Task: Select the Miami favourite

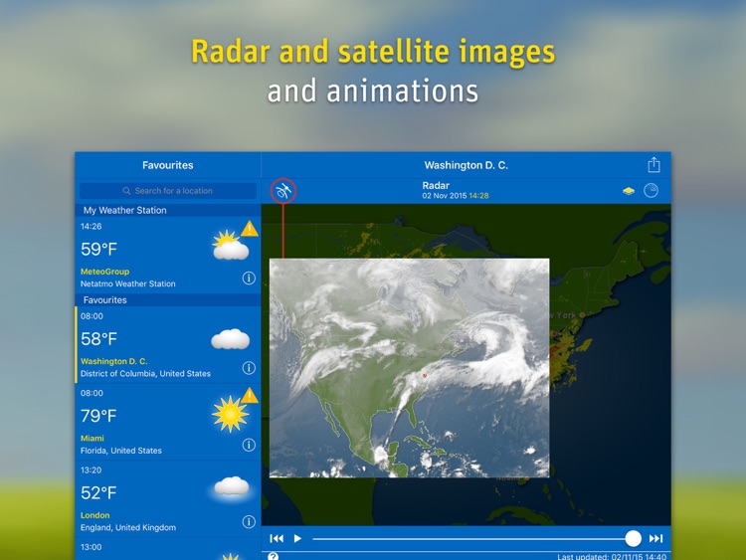Action: 168,422
